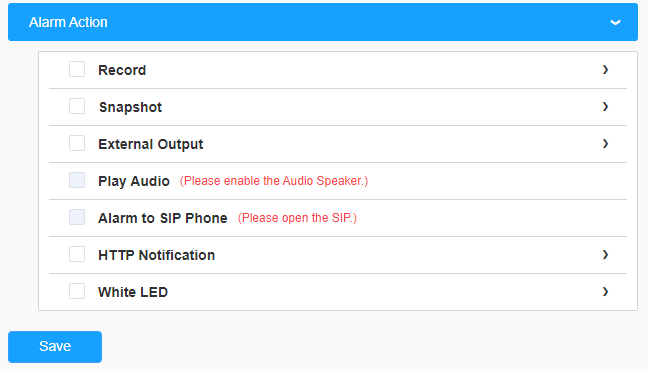Open Snapshot options via right arrow
Image resolution: width=648 pixels, height=371 pixels.
[605, 107]
